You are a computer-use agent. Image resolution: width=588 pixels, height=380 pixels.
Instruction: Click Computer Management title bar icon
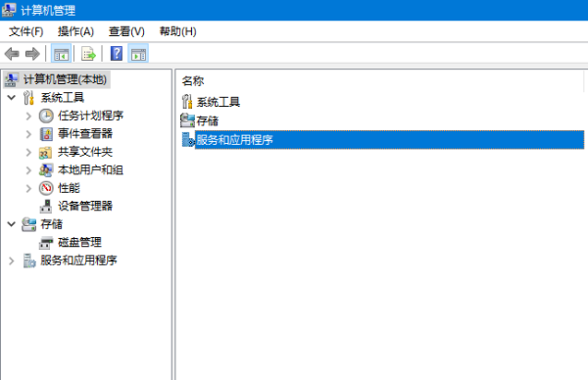coord(9,10)
